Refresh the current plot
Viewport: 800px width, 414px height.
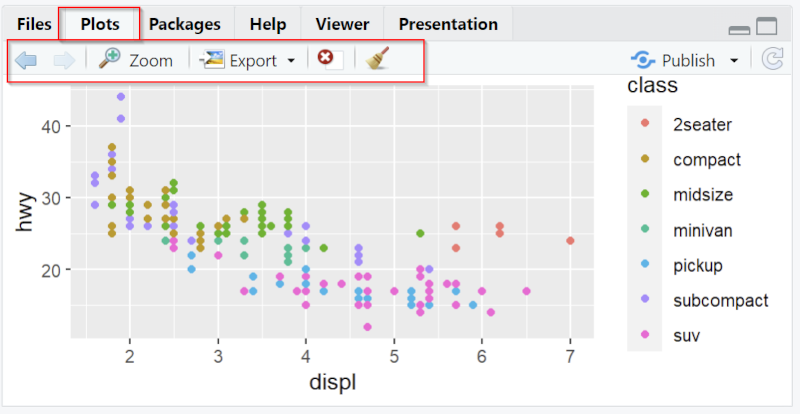[772, 59]
